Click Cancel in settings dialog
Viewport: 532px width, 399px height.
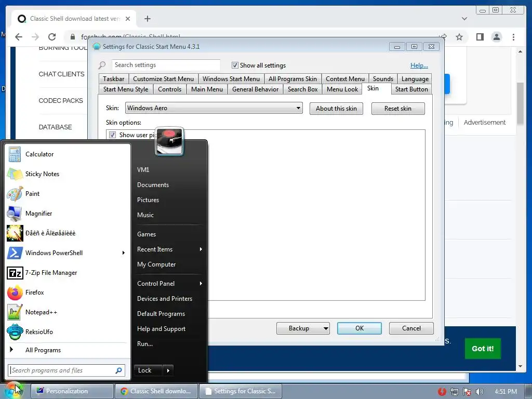point(411,328)
